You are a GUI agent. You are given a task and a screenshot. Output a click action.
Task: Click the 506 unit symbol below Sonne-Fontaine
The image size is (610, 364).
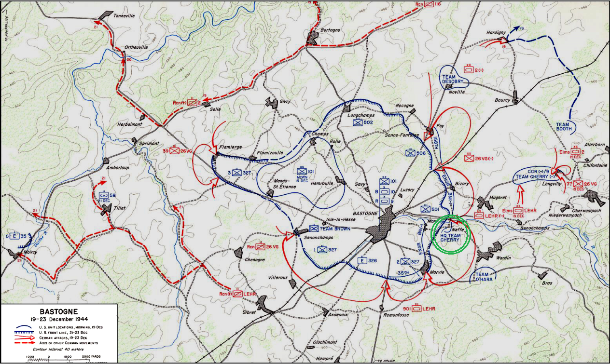coord(411,153)
